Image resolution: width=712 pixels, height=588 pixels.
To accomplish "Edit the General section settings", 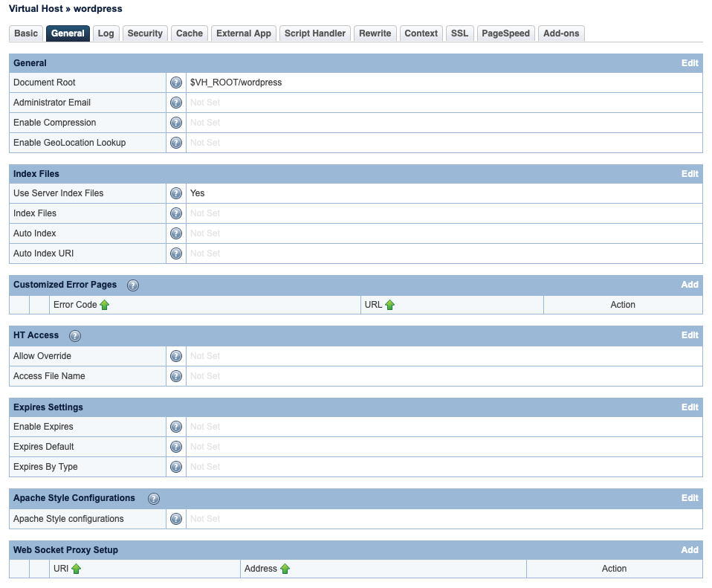I will [x=690, y=63].
